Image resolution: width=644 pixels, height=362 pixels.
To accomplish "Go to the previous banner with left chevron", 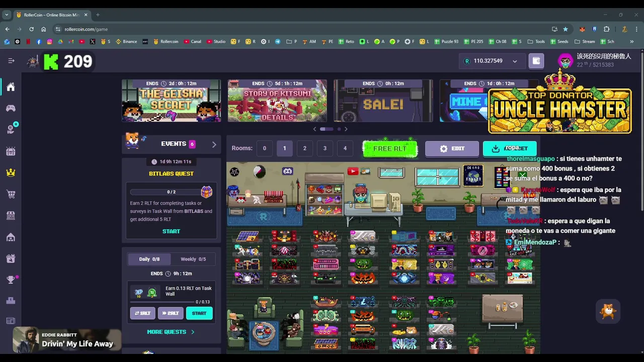I will 315,129.
